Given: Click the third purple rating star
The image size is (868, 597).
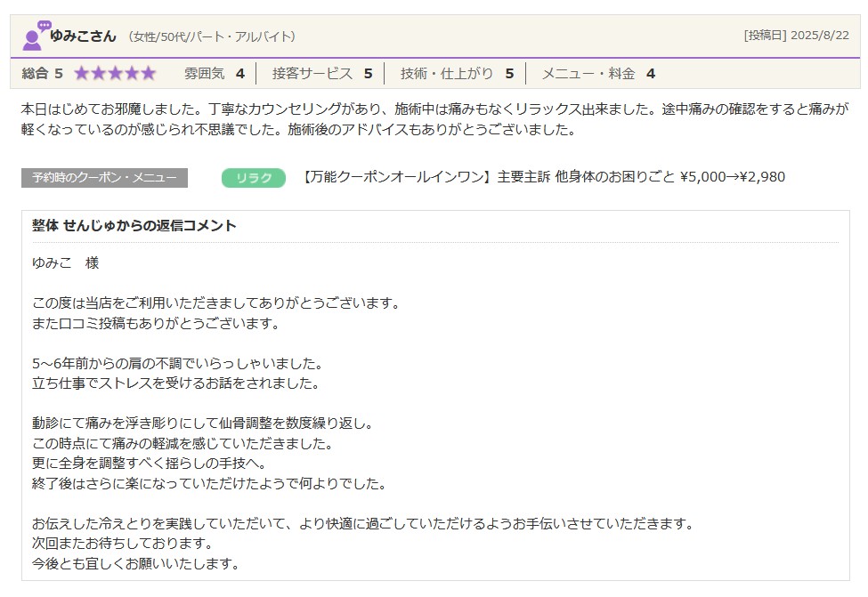Looking at the screenshot, I should tap(115, 73).
